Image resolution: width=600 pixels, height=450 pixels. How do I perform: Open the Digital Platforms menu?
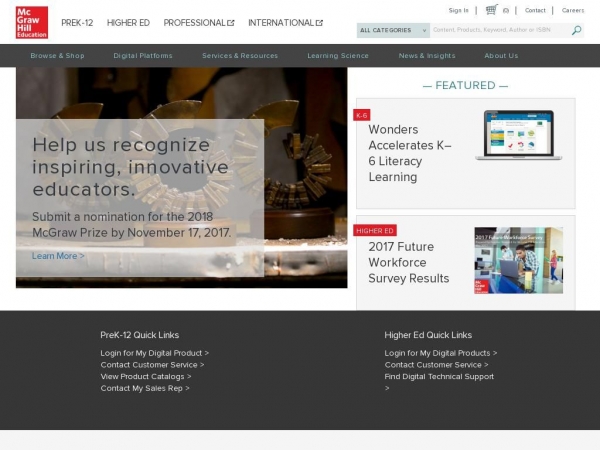coord(143,55)
